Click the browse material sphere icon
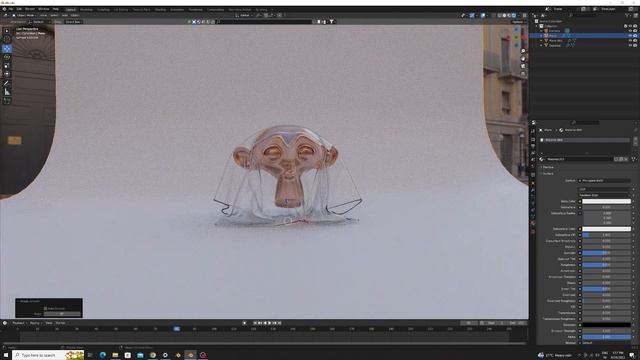 [x=542, y=159]
